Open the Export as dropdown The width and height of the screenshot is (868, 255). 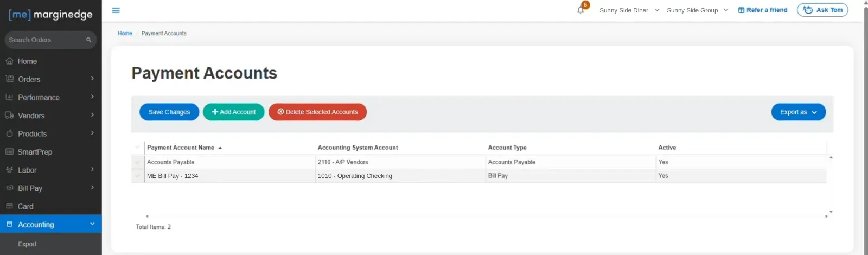pyautogui.click(x=799, y=112)
